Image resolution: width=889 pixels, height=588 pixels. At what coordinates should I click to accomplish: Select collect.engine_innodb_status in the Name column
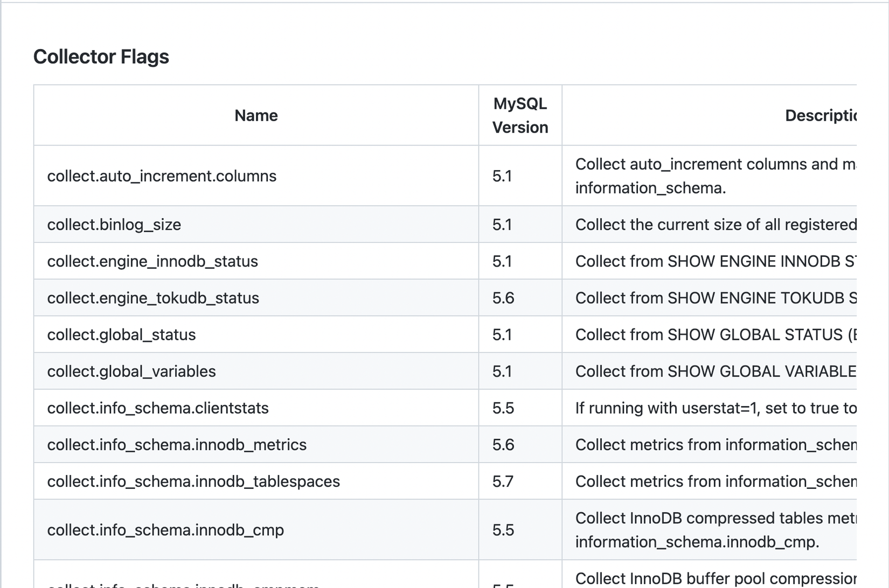[x=152, y=261]
